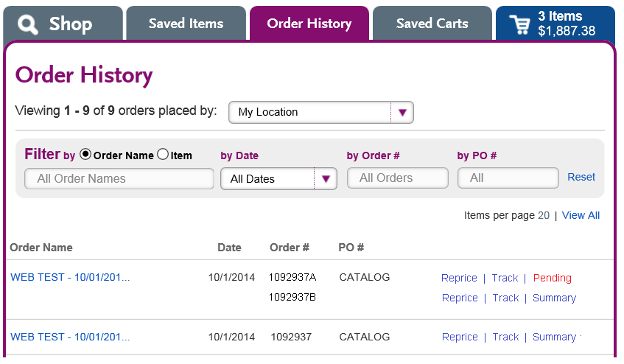624x364 pixels.
Task: Click Reprice for order 1092937A
Action: click(459, 278)
